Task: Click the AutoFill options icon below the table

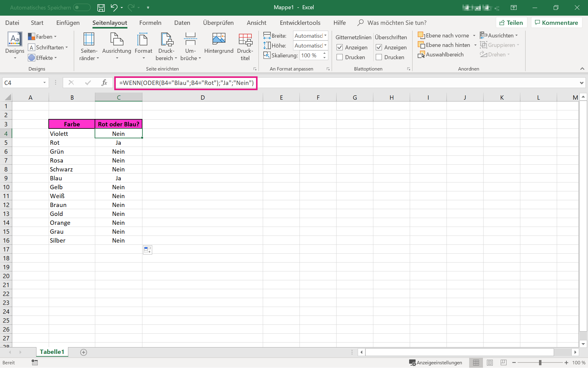Action: 147,250
